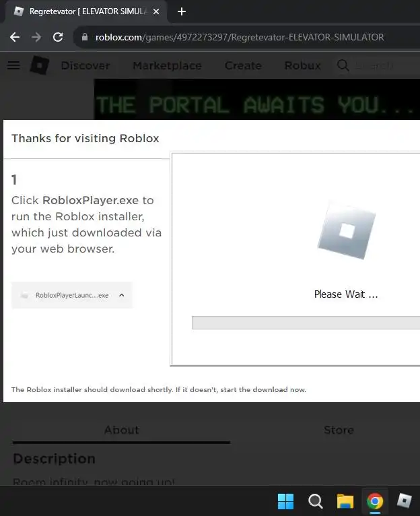The image size is (420, 516).
Task: Close the Regretevator browser tab
Action: [x=156, y=11]
